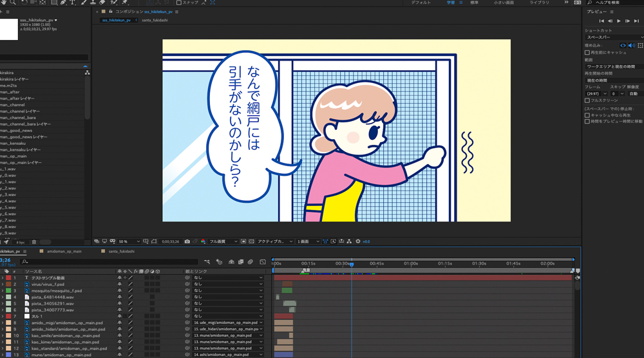Click the snapshot camera icon in the viewer

(x=187, y=241)
